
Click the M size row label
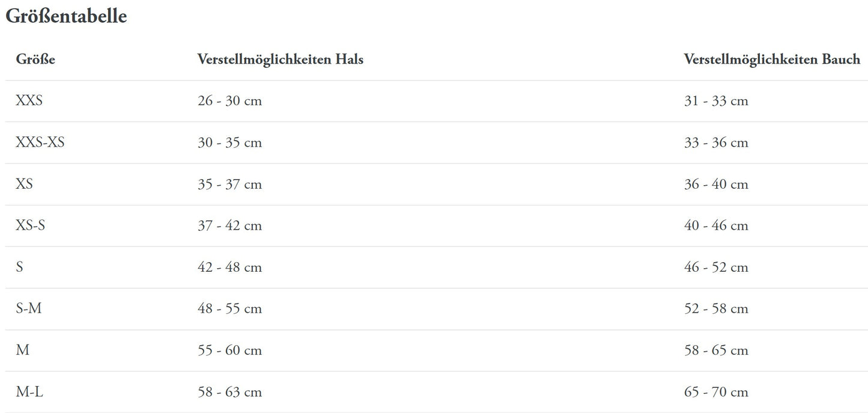[x=23, y=350]
